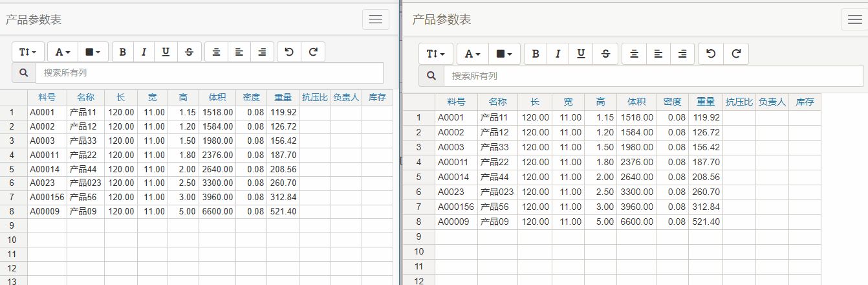This screenshot has width=868, height=285.
Task: Open the hamburger menu in the left panel
Action: click(x=375, y=19)
